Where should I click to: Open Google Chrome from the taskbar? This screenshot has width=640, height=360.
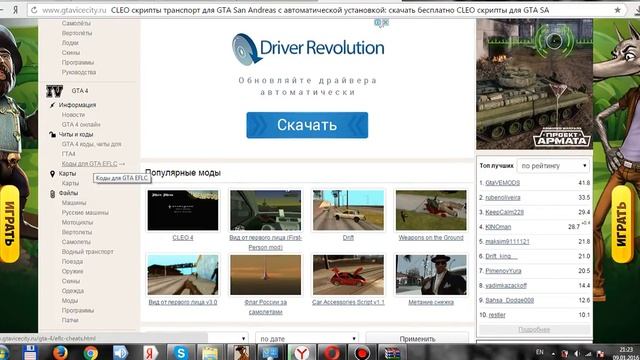tap(90, 353)
